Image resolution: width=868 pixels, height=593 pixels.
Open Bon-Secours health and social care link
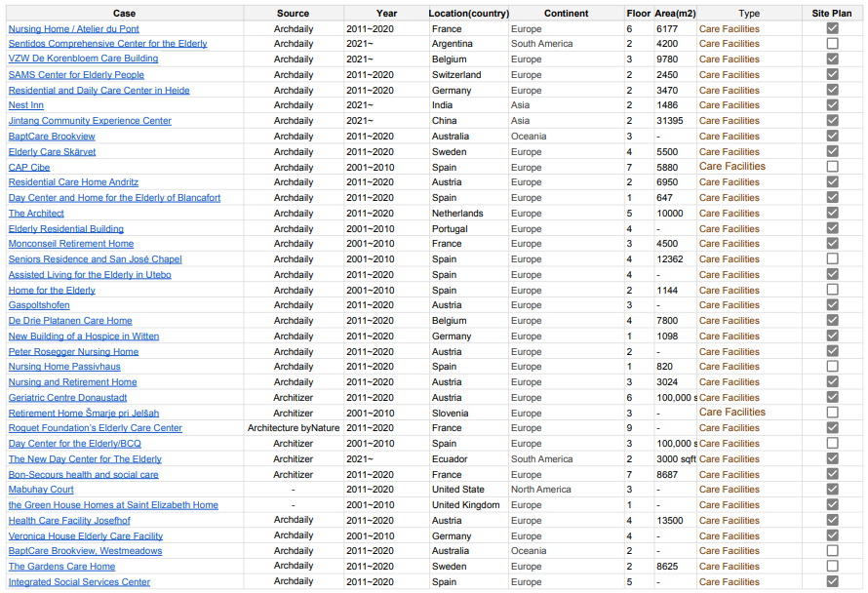click(84, 475)
